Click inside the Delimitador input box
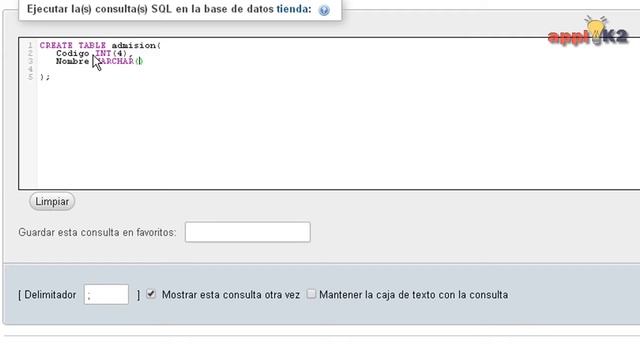Screen dimensions: 640x360 (106, 294)
